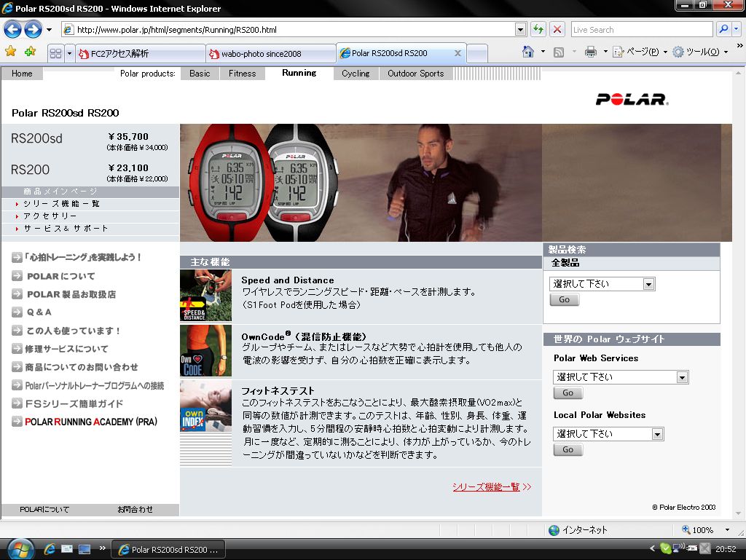Click the Add to Favorites icon
This screenshot has height=560, width=746.
point(30,52)
